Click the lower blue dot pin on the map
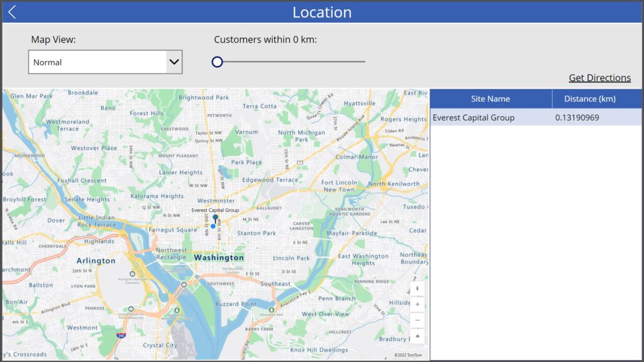Image resolution: width=644 pixels, height=362 pixels. pyautogui.click(x=213, y=226)
